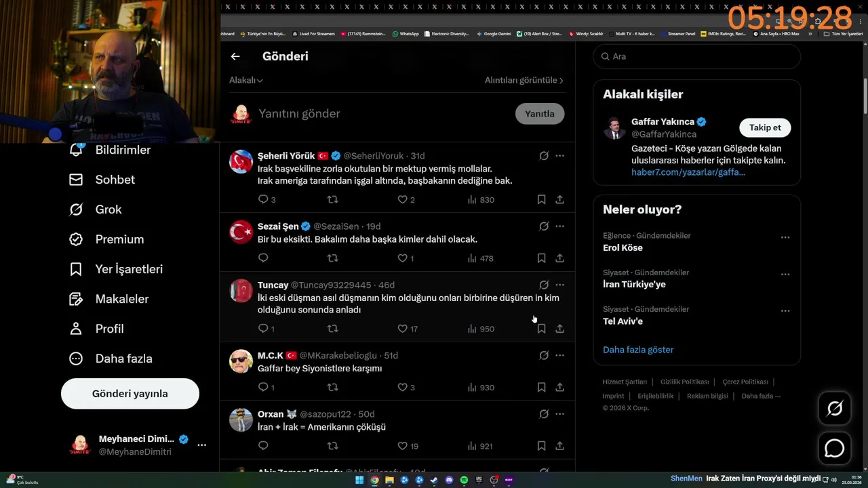Open Şeherli Yörük's profile avatar
This screenshot has height=488, width=868.
coord(241,161)
